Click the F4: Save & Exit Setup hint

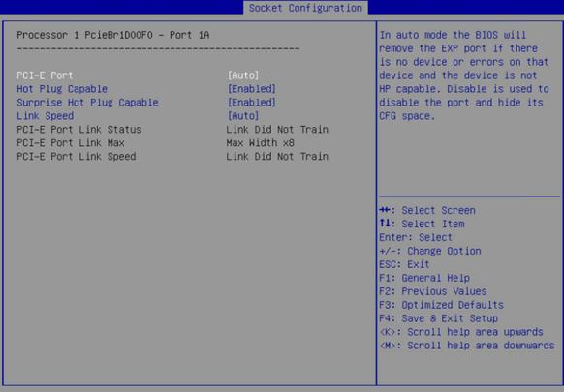coord(438,318)
